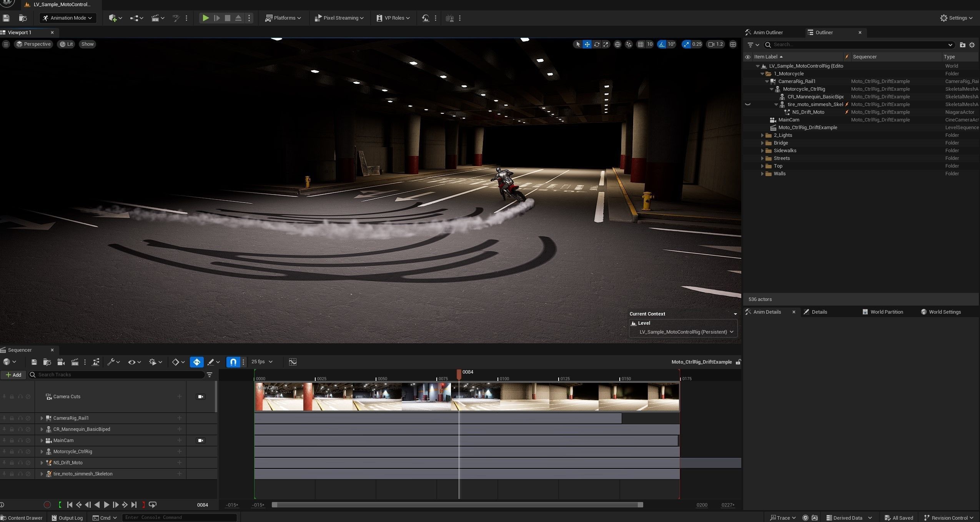Click the Save level icon in main toolbar
This screenshot has width=980, height=522.
(6, 18)
